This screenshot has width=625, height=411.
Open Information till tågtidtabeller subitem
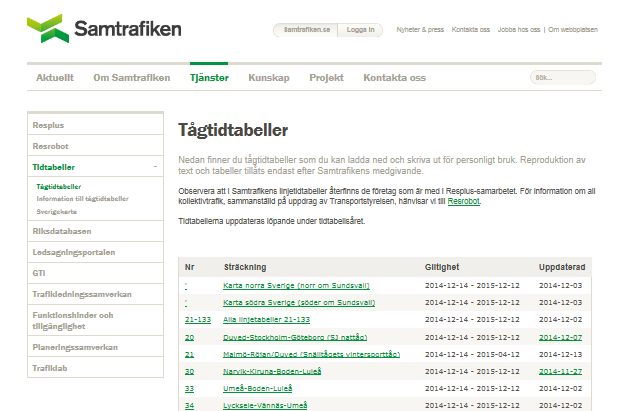83,199
